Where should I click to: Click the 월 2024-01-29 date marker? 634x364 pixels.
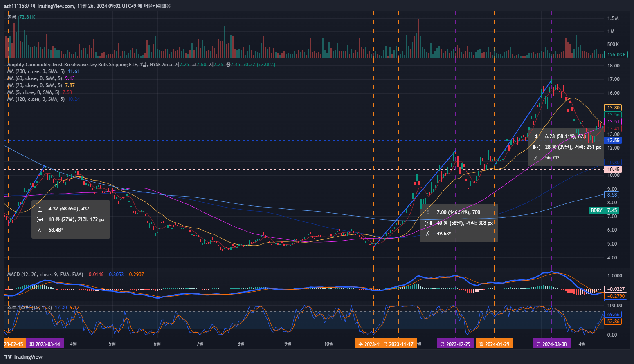pyautogui.click(x=495, y=344)
